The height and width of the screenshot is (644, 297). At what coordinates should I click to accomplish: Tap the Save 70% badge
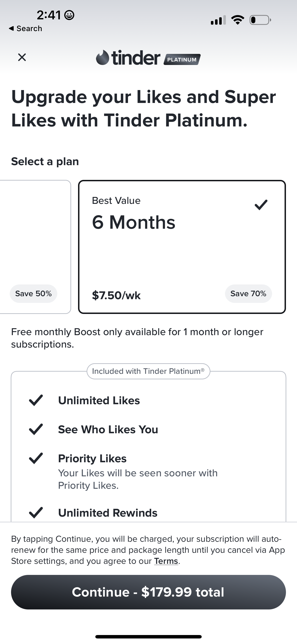(x=248, y=293)
